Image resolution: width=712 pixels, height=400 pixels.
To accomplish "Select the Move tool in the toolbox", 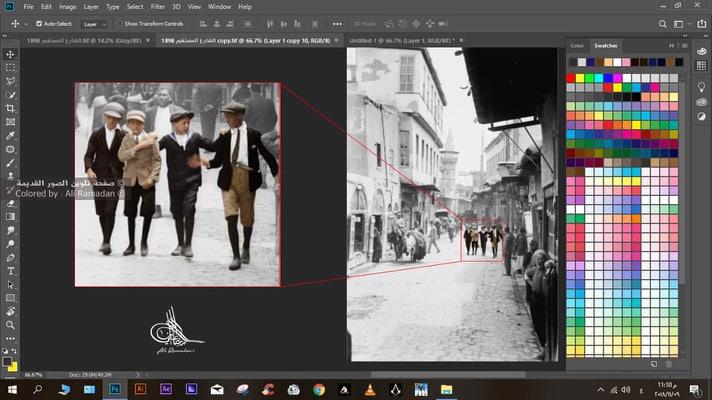I will pyautogui.click(x=11, y=54).
